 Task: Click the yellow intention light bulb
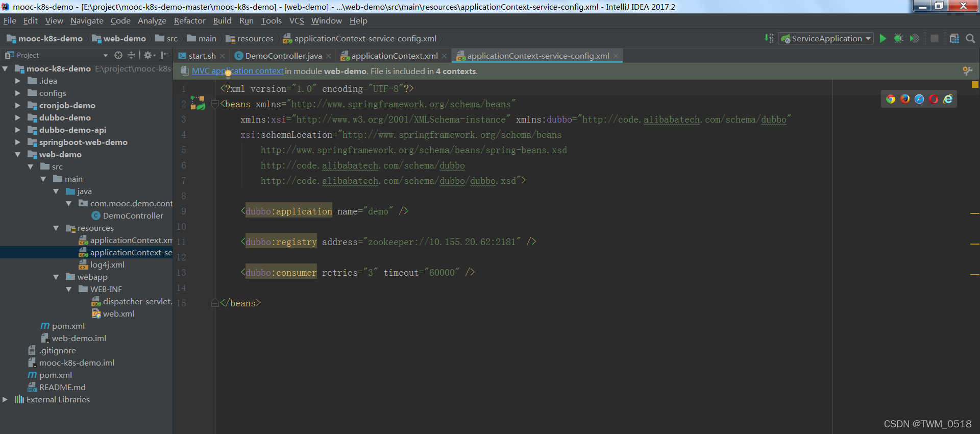tap(228, 74)
